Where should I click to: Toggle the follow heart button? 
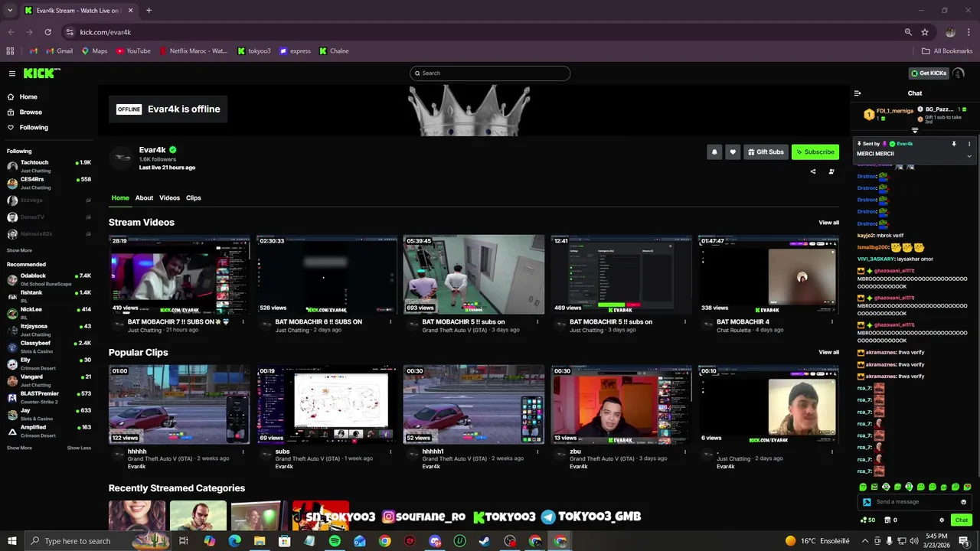tap(733, 152)
